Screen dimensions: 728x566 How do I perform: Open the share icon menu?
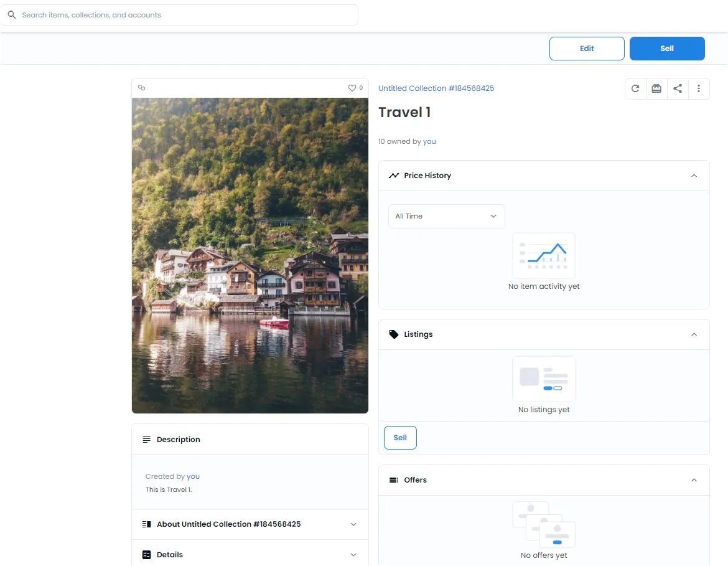click(x=678, y=88)
